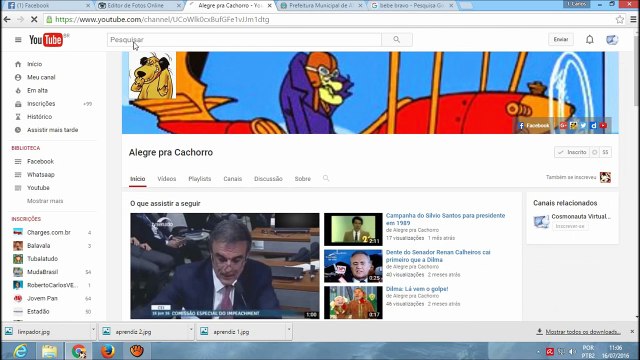Click Mostrar todos os downloads link
This screenshot has width=640, height=360.
pyautogui.click(x=583, y=332)
